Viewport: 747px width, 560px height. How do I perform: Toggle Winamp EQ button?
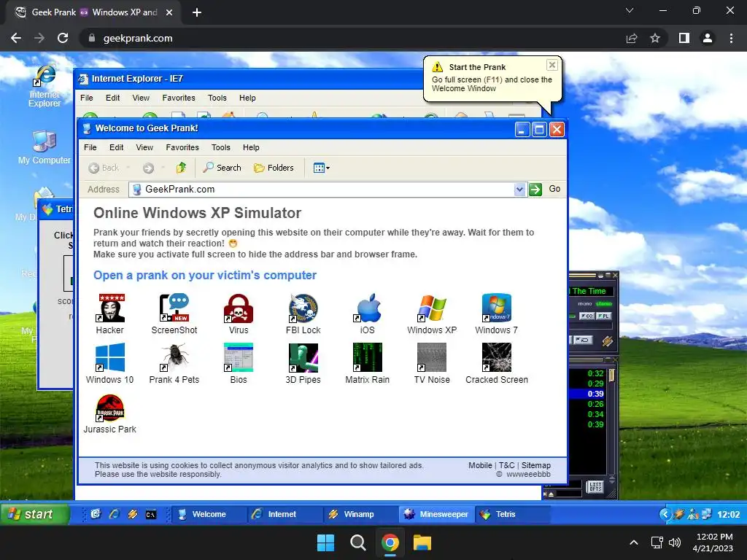[587, 316]
